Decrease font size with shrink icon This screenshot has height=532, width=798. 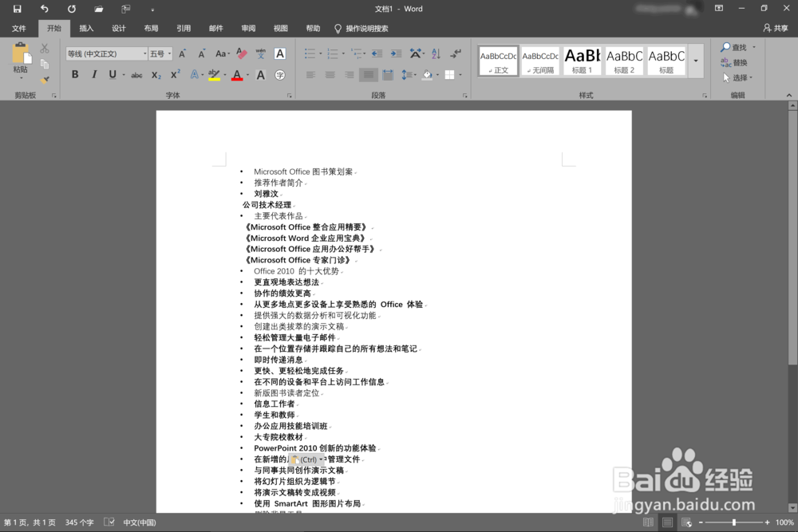pyautogui.click(x=202, y=54)
